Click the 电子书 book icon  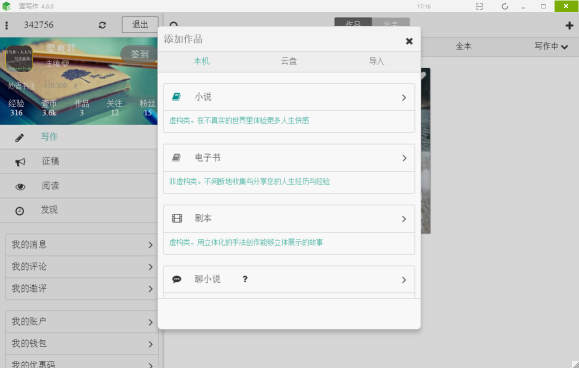[177, 158]
